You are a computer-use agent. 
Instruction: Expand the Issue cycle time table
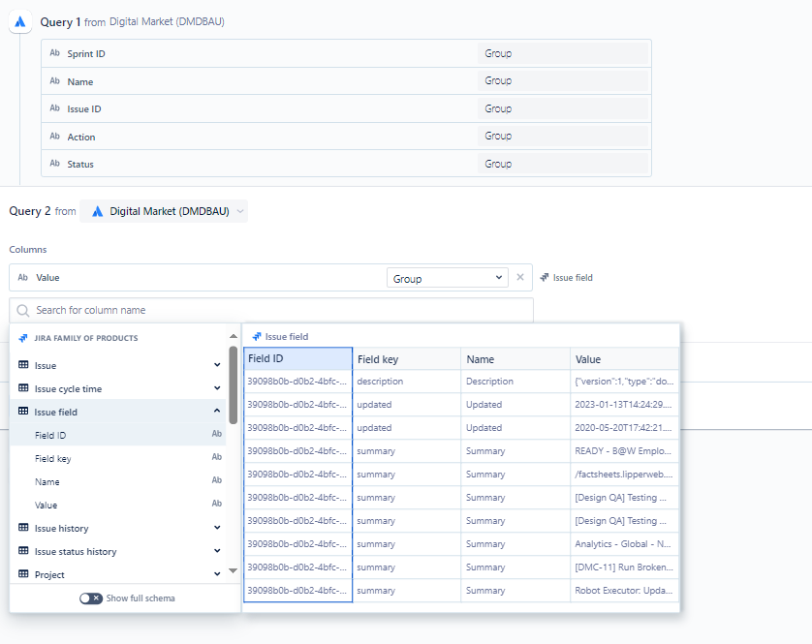(217, 388)
